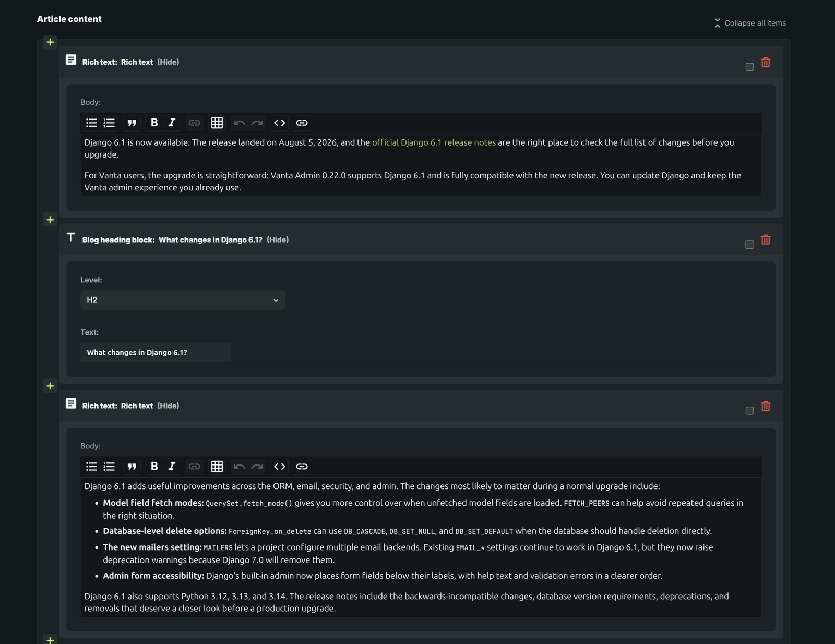Viewport: 835px width, 644px height.
Task: Click into the paragraph starting 'For Vanta users'
Action: tap(412, 182)
